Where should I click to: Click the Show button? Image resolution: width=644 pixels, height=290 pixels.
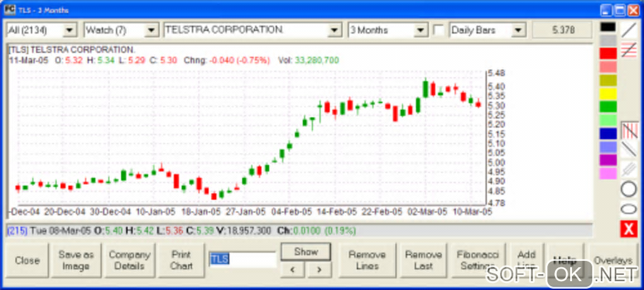click(x=306, y=252)
